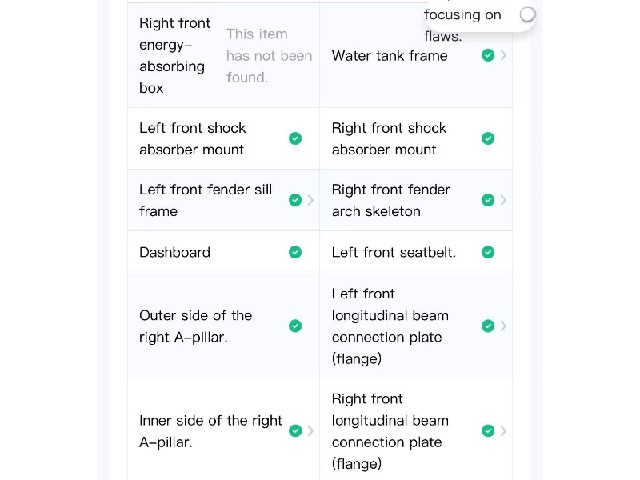This screenshot has width=640, height=480.
Task: Click the Dashboard item label
Action: pos(175,252)
